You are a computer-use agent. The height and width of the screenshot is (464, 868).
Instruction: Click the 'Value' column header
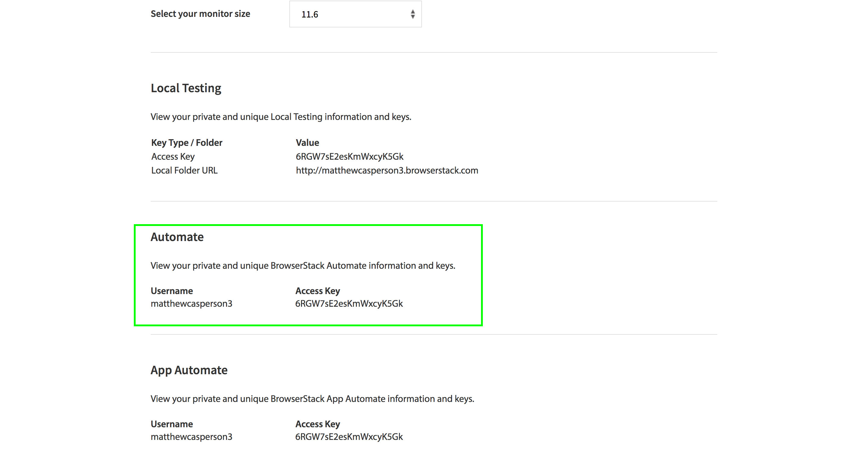pyautogui.click(x=307, y=143)
